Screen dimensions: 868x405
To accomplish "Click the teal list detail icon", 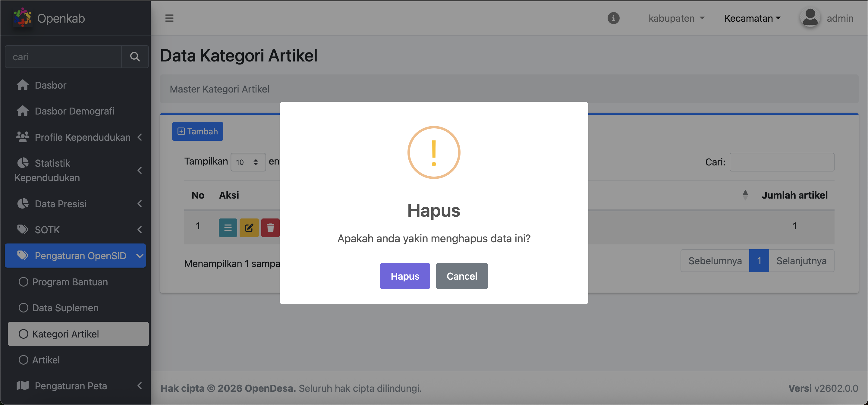I will (228, 228).
